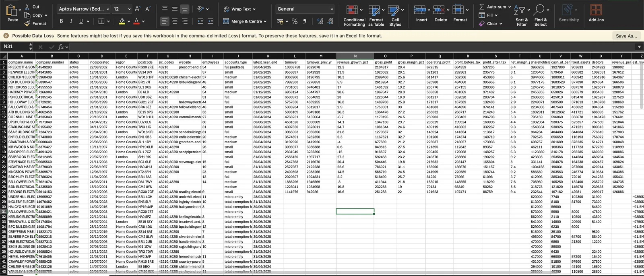Open Sort & Filter
This screenshot has width=644, height=276.
pyautogui.click(x=522, y=16)
